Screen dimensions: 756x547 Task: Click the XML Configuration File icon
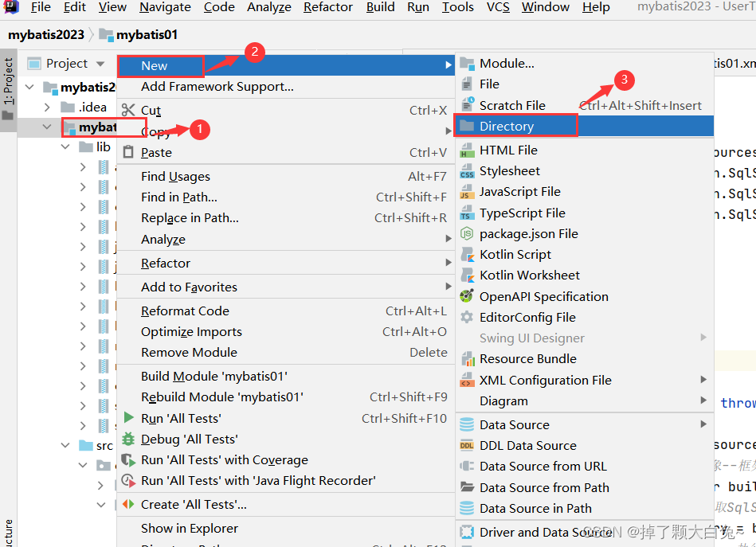(x=467, y=380)
